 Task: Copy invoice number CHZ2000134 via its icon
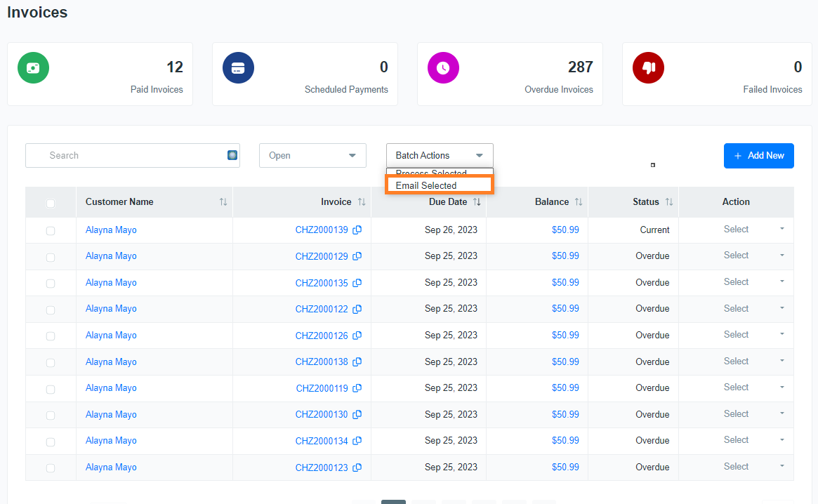357,441
